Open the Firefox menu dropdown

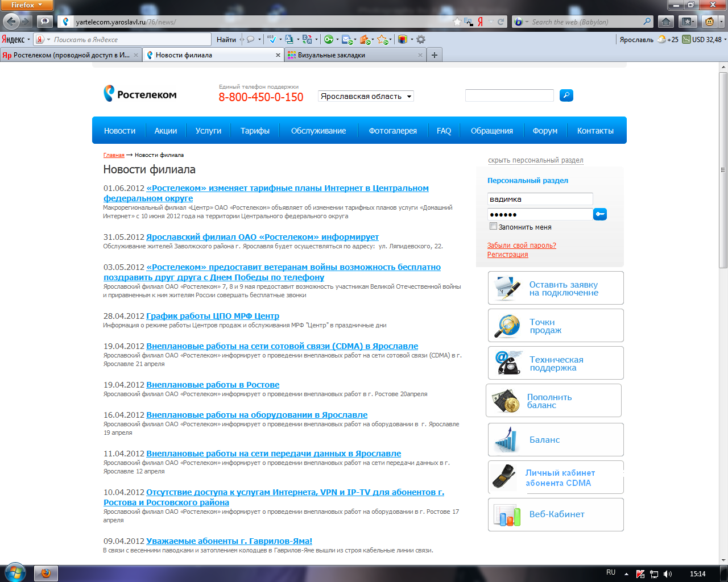tap(27, 5)
